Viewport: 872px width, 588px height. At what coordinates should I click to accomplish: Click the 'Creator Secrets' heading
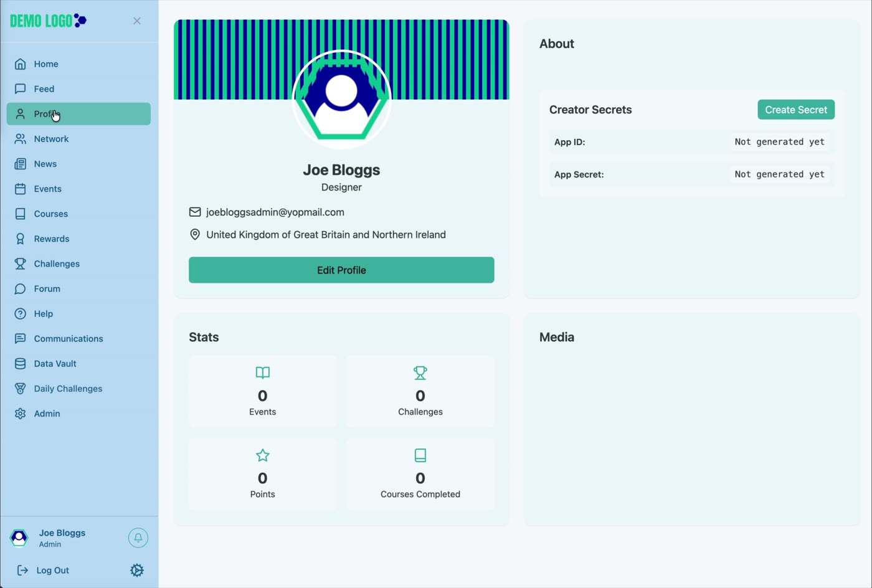pyautogui.click(x=590, y=110)
